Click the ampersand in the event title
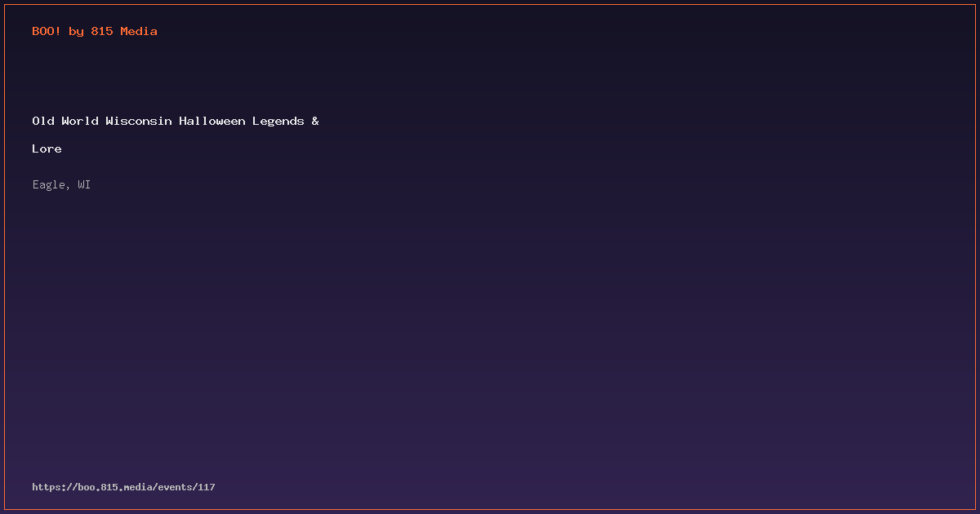This screenshot has width=980, height=514. pos(315,121)
